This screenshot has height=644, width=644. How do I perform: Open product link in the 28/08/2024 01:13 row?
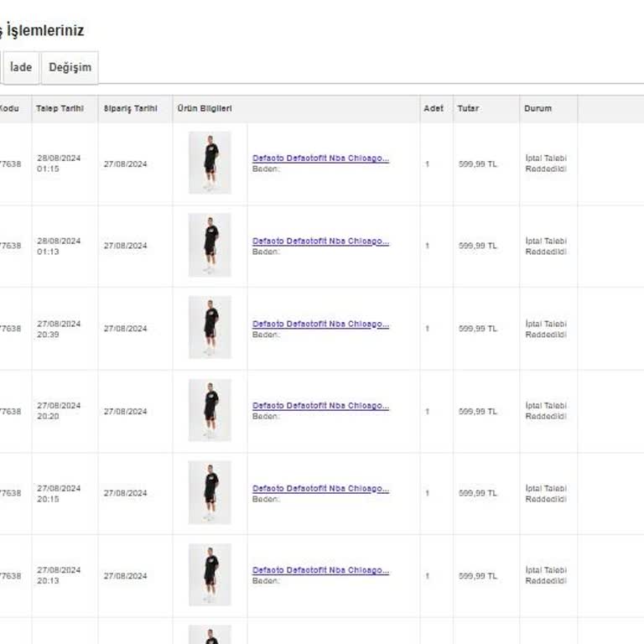click(x=320, y=241)
